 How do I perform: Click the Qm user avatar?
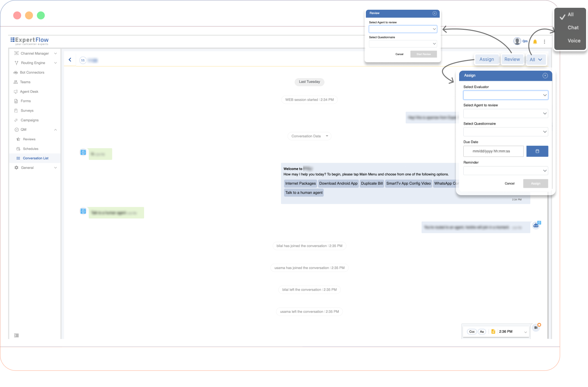click(517, 41)
